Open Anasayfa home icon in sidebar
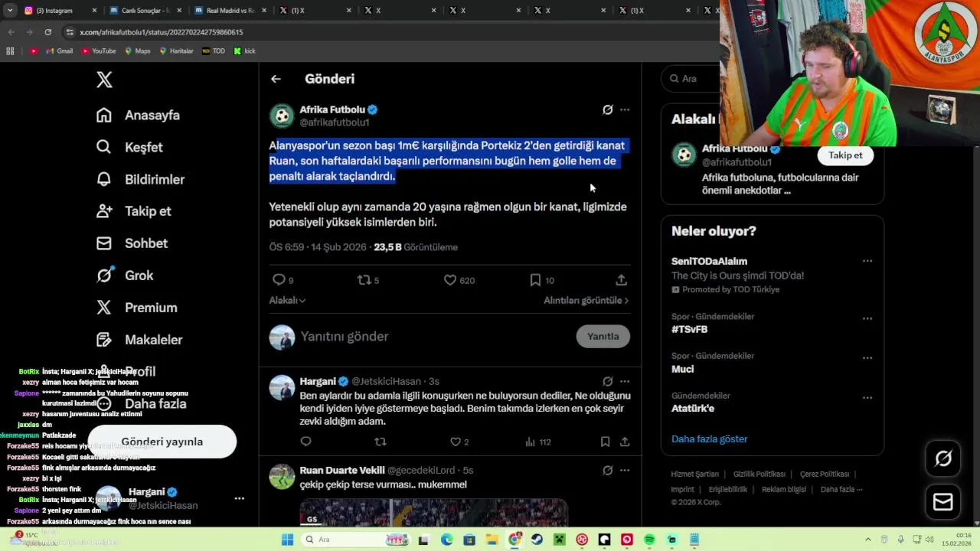This screenshot has height=551, width=980. pyautogui.click(x=104, y=115)
